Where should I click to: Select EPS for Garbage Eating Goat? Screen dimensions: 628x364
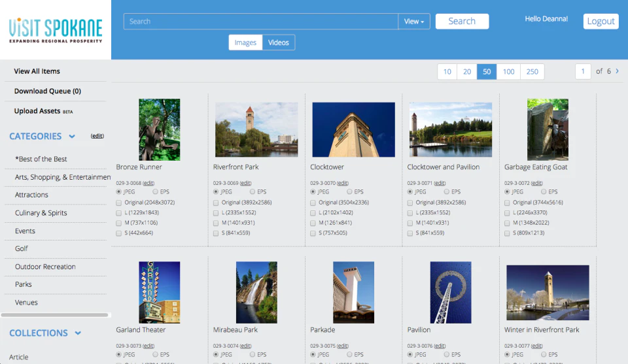[544, 191]
